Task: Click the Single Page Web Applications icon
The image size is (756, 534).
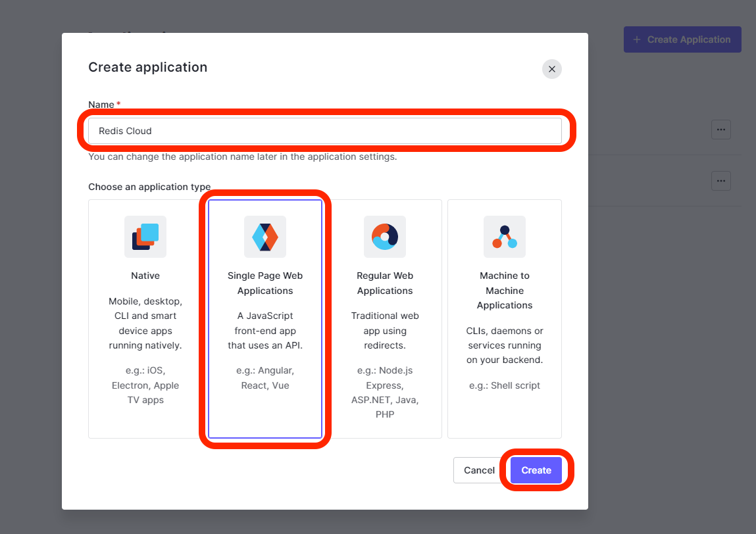Action: point(265,237)
